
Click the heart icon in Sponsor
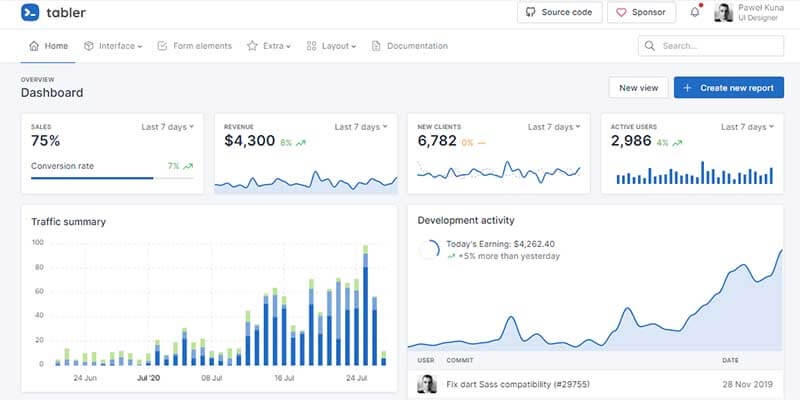click(622, 13)
